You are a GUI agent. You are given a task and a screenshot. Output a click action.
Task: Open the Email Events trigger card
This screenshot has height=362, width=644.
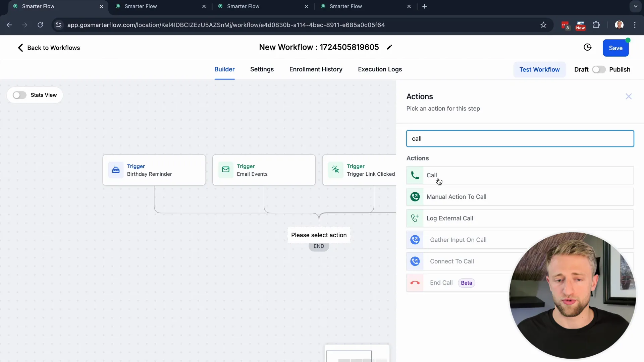pyautogui.click(x=264, y=170)
